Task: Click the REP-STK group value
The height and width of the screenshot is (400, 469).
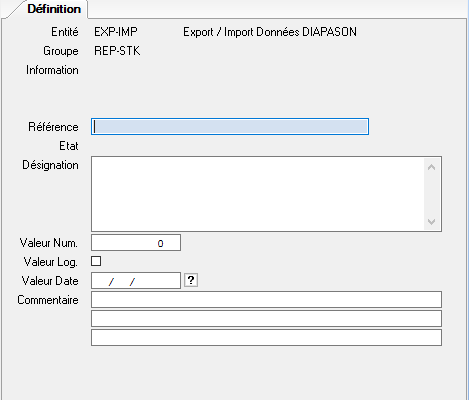Action: 117,51
